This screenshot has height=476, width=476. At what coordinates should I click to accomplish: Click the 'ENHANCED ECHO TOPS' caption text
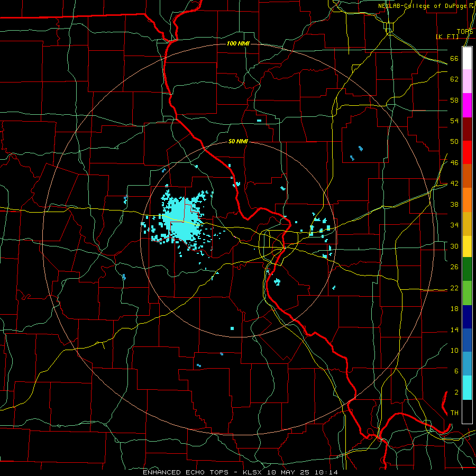(x=186, y=472)
